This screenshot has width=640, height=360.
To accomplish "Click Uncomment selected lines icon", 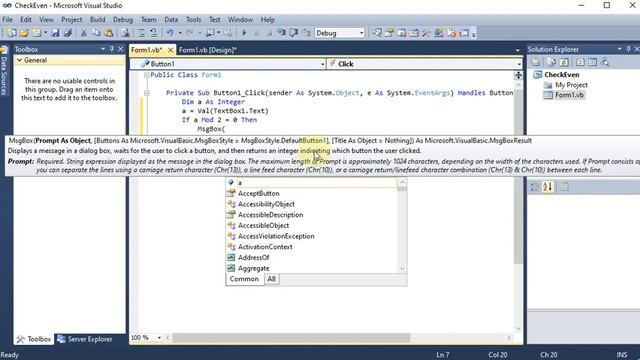I will pyautogui.click(x=153, y=33).
